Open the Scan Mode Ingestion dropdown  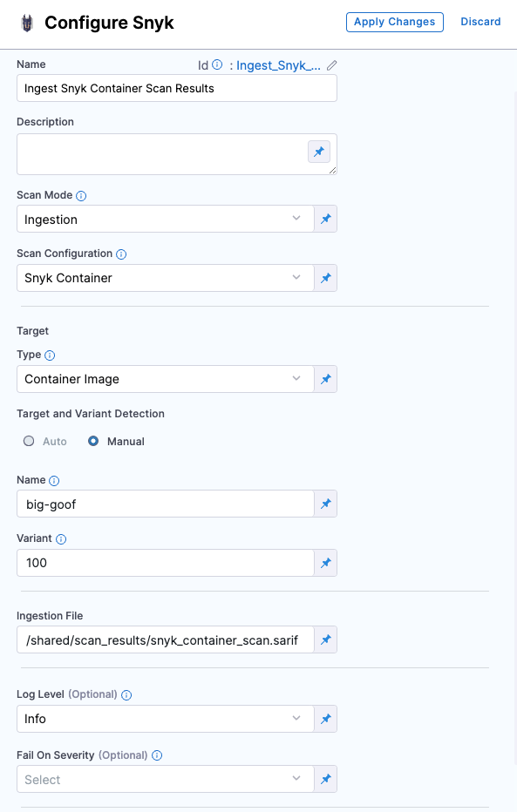click(x=166, y=219)
